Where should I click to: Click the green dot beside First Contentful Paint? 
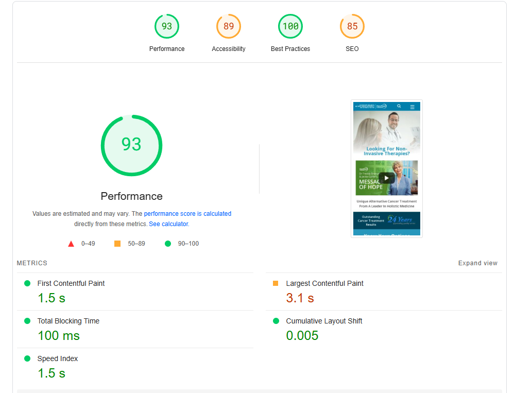pyautogui.click(x=27, y=283)
